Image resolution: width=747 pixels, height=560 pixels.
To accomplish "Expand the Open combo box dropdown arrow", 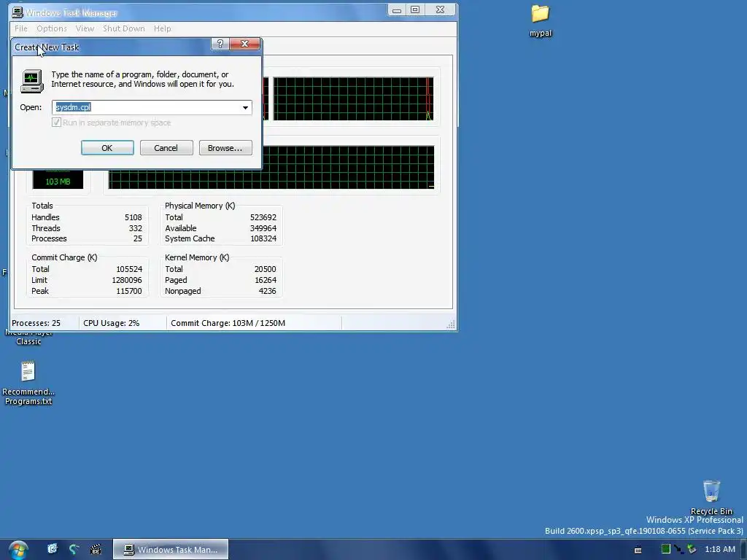I will pos(245,108).
